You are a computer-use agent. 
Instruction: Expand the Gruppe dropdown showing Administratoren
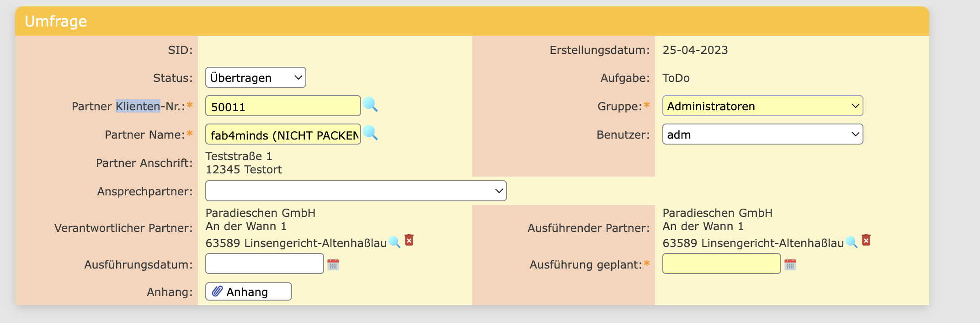click(x=762, y=106)
